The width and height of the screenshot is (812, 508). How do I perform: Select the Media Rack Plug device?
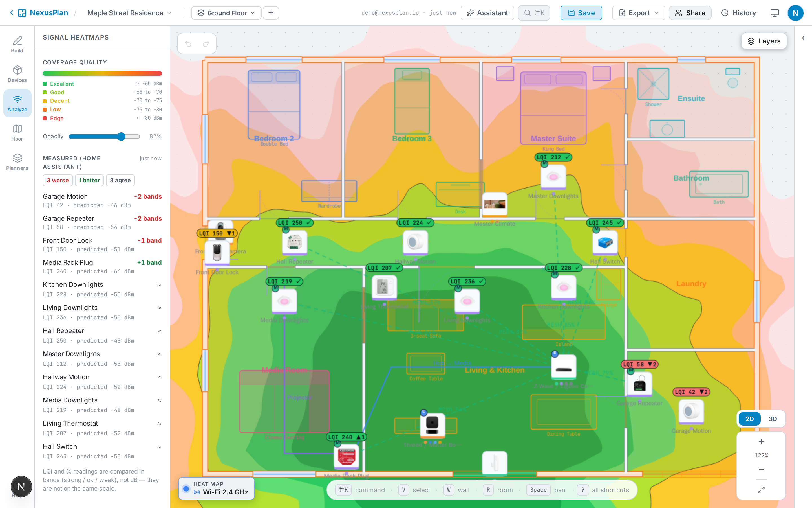tap(346, 457)
